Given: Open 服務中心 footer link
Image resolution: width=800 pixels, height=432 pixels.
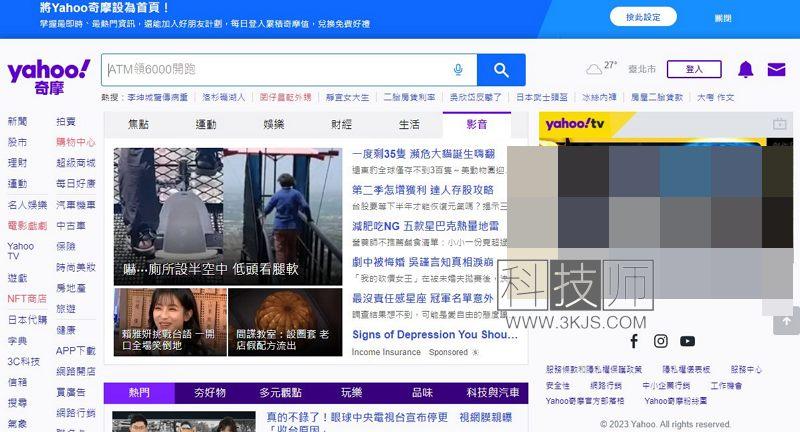Looking at the screenshot, I should pyautogui.click(x=746, y=369).
